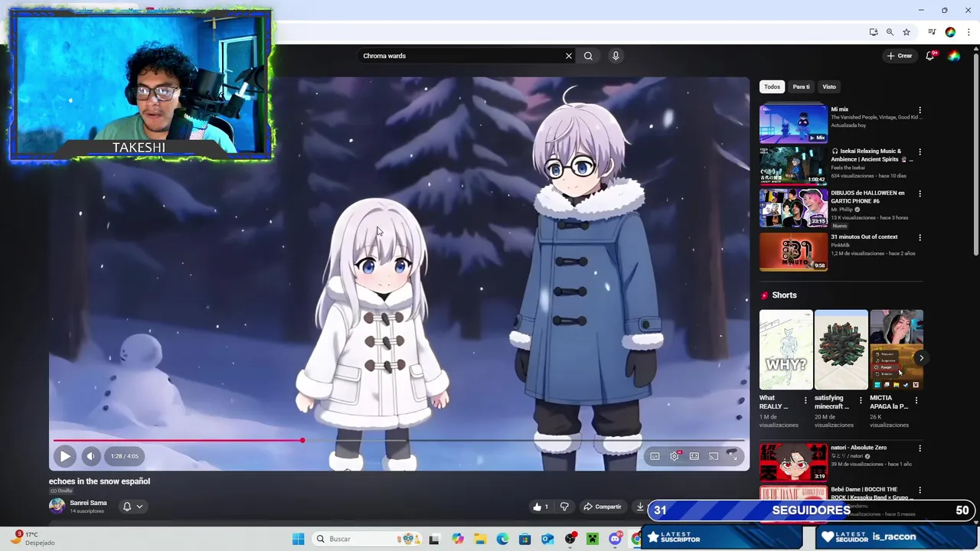Viewport: 980px width, 551px height.
Task: Open options menu for Mi mix
Action: tap(920, 110)
